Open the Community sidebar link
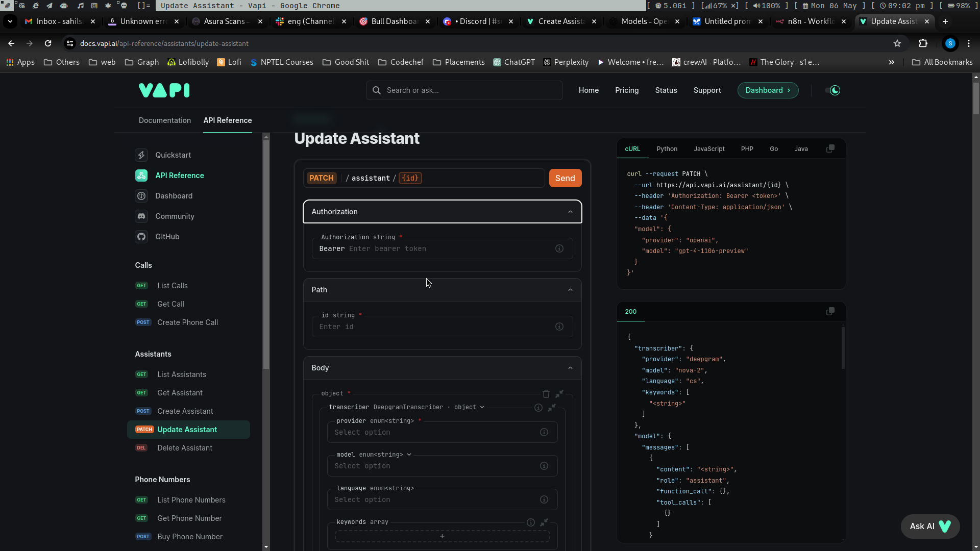This screenshot has height=551, width=980. (x=175, y=216)
